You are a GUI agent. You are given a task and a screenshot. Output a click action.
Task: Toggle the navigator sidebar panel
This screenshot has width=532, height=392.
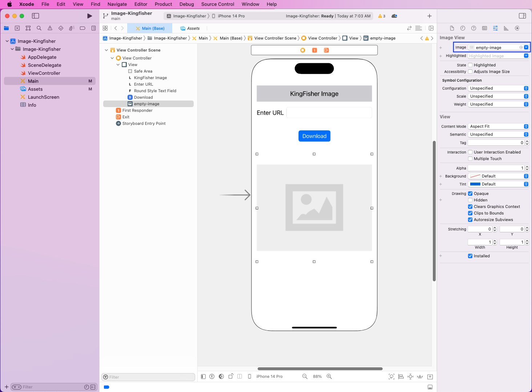pyautogui.click(x=35, y=16)
